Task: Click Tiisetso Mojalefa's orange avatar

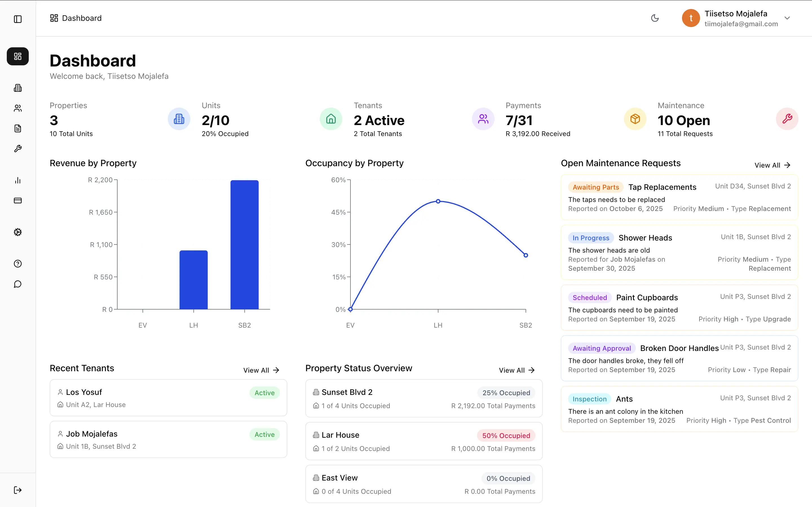Action: pos(690,18)
